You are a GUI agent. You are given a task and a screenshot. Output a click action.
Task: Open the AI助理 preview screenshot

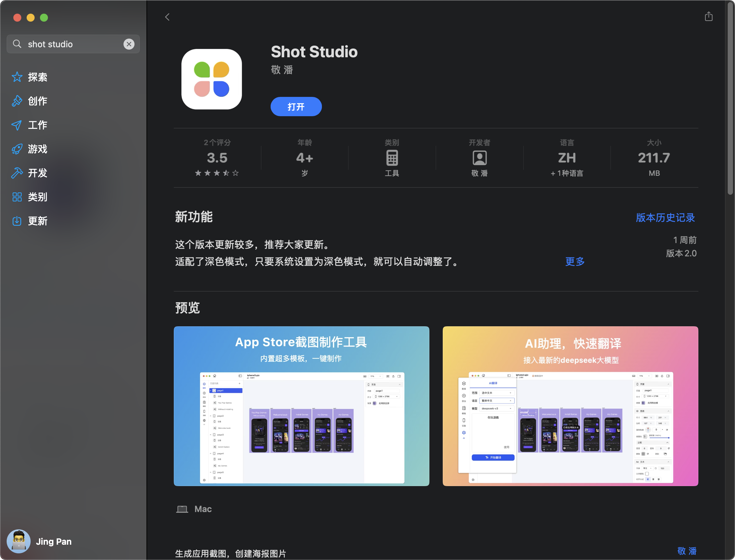(570, 406)
